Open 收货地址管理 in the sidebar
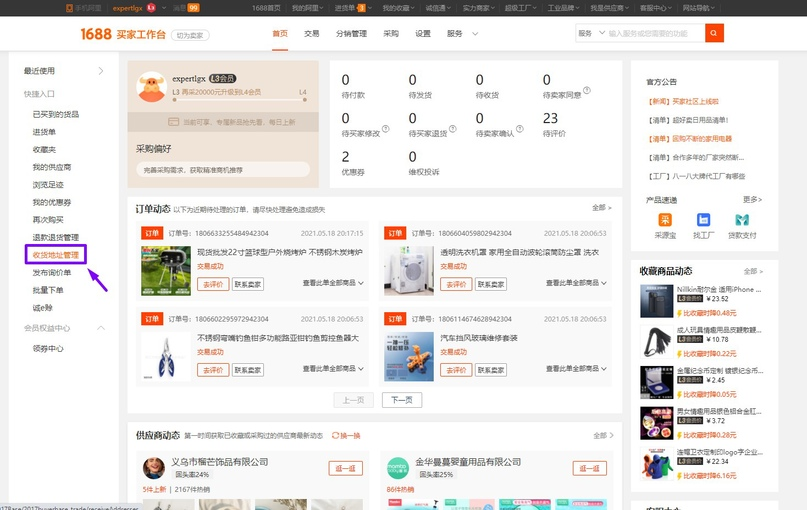 click(56, 255)
